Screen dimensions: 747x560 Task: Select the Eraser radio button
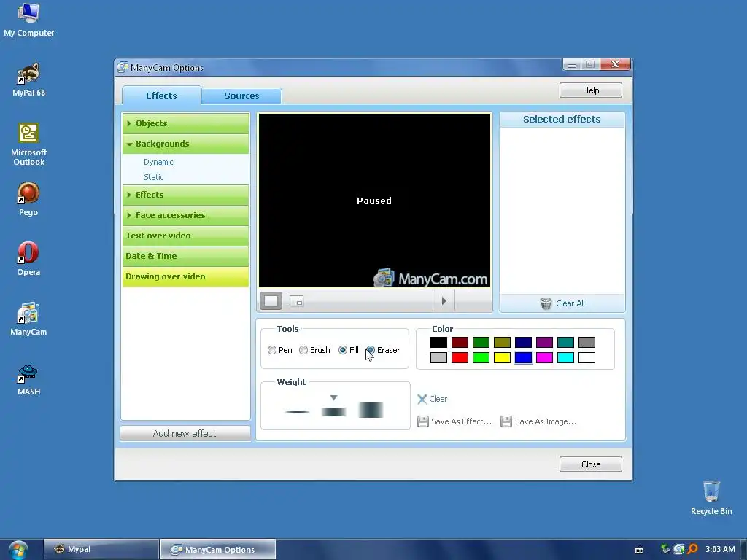(x=370, y=350)
